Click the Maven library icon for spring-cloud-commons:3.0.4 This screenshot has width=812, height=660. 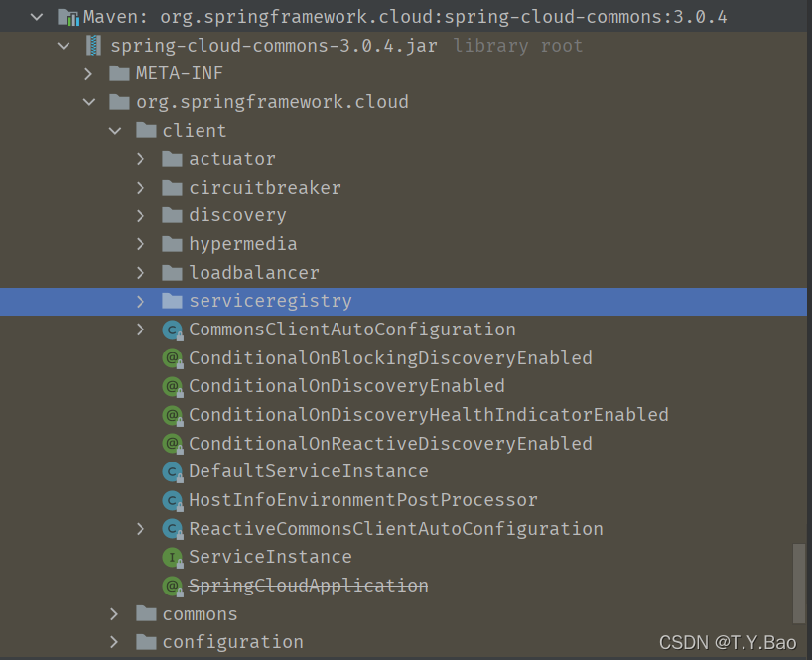pos(68,17)
